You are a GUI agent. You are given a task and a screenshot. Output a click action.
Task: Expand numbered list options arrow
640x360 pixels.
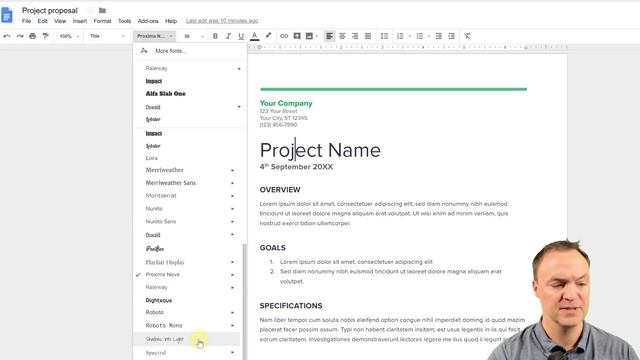tap(409, 36)
